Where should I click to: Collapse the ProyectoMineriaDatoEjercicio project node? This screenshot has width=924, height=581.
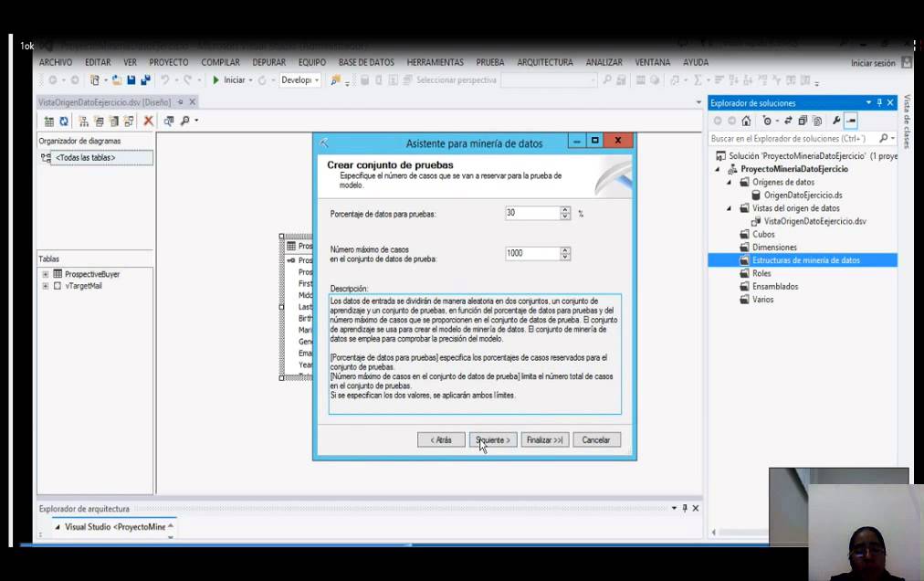[x=718, y=169]
